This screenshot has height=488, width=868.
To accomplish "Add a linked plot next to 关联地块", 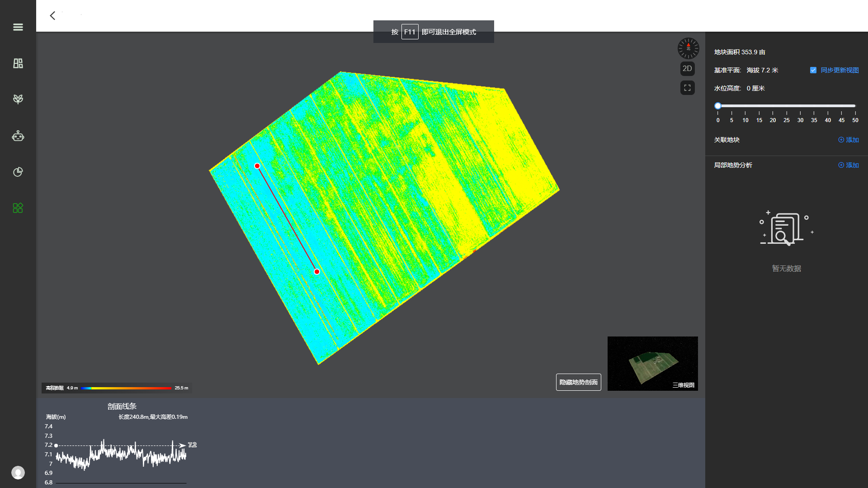I will [x=849, y=140].
